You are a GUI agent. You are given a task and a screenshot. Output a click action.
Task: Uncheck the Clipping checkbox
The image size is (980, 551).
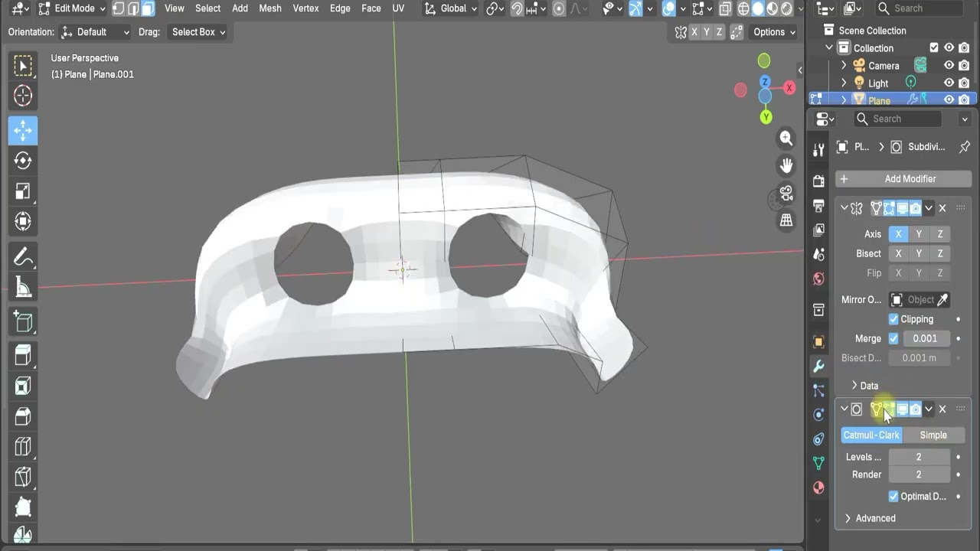[x=893, y=319]
